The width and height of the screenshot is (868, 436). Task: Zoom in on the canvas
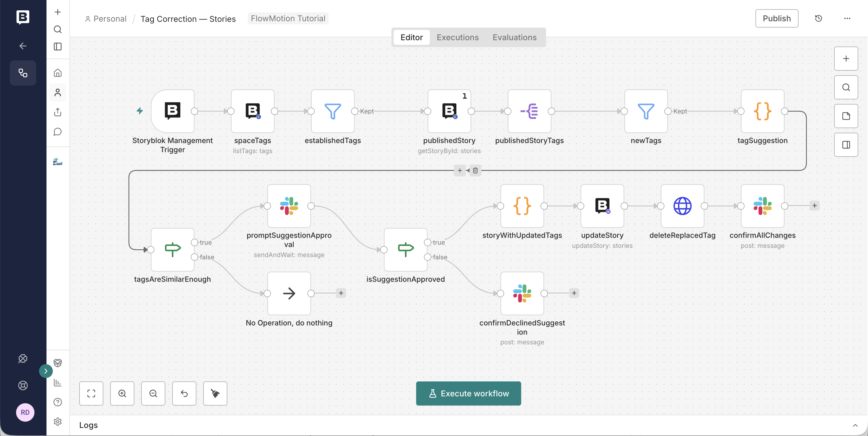(122, 393)
